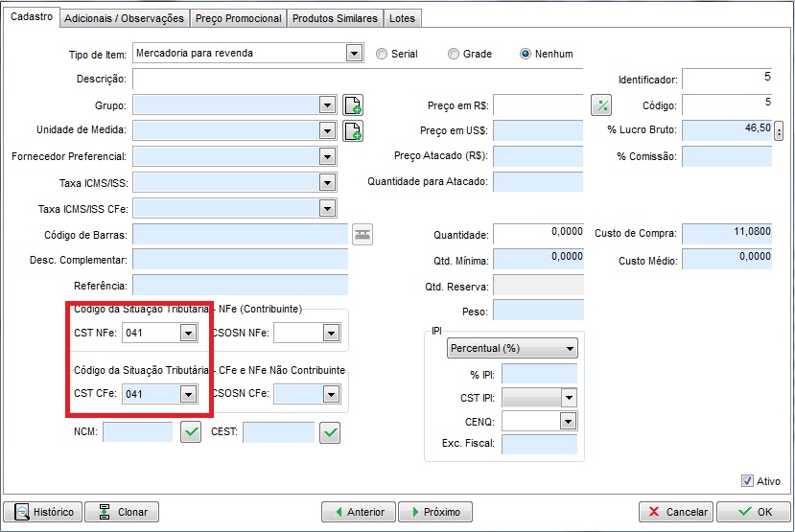Click the add new Grupo icon
Image resolution: width=795 pixels, height=532 pixels.
pyautogui.click(x=353, y=105)
